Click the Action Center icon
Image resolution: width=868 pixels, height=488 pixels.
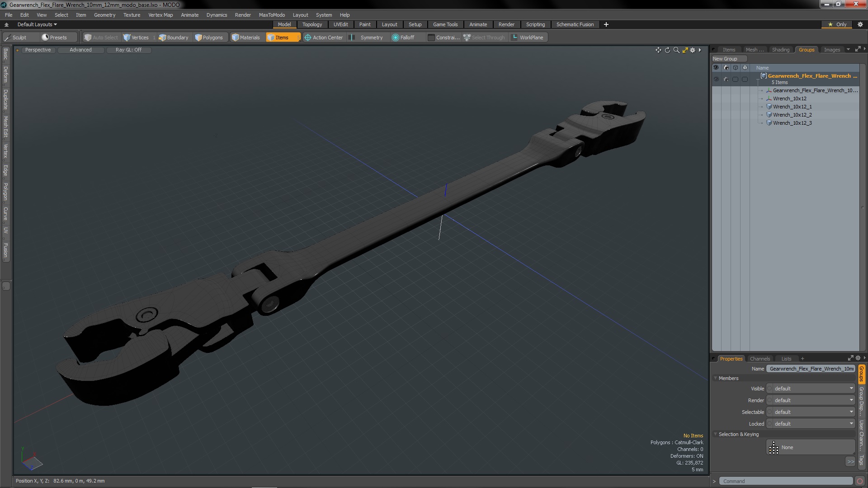point(307,37)
